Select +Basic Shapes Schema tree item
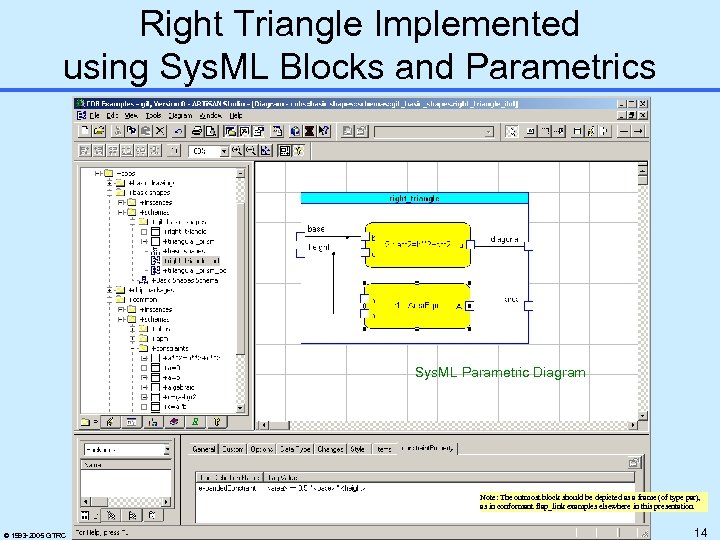Image resolution: width=720 pixels, height=540 pixels. tap(186, 280)
